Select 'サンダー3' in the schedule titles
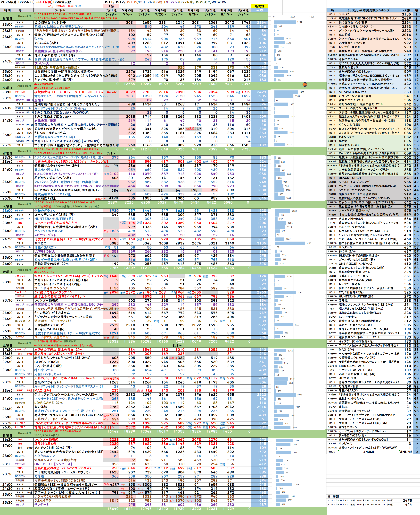 click(x=41, y=505)
